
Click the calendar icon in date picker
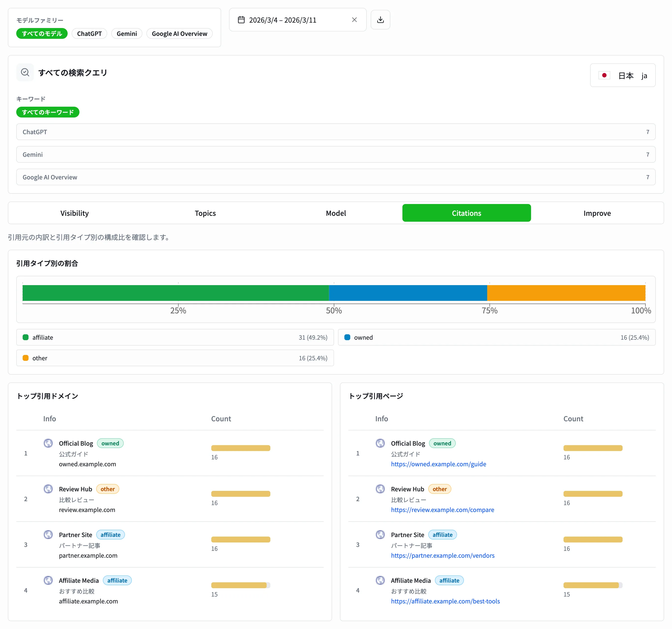click(x=241, y=20)
